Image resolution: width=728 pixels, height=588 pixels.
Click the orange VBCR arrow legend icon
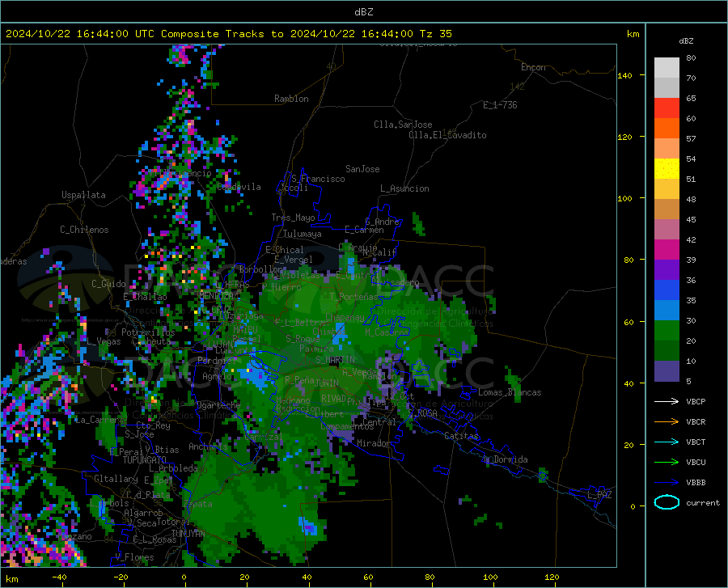pyautogui.click(x=667, y=422)
